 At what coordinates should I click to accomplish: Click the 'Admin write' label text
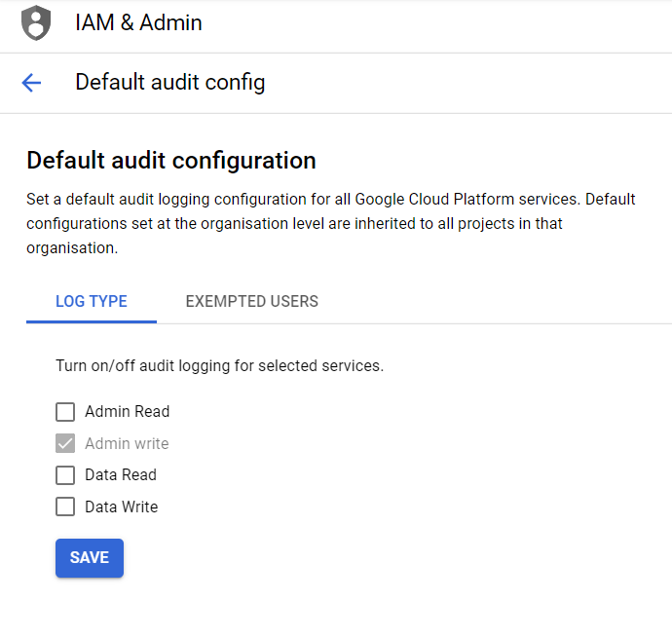[x=127, y=444]
